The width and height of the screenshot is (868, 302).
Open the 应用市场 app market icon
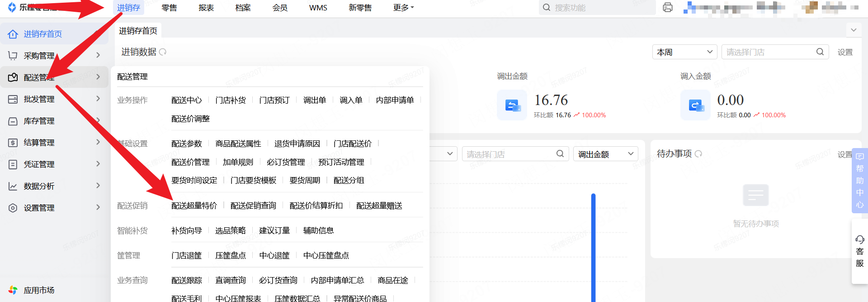pyautogui.click(x=13, y=290)
